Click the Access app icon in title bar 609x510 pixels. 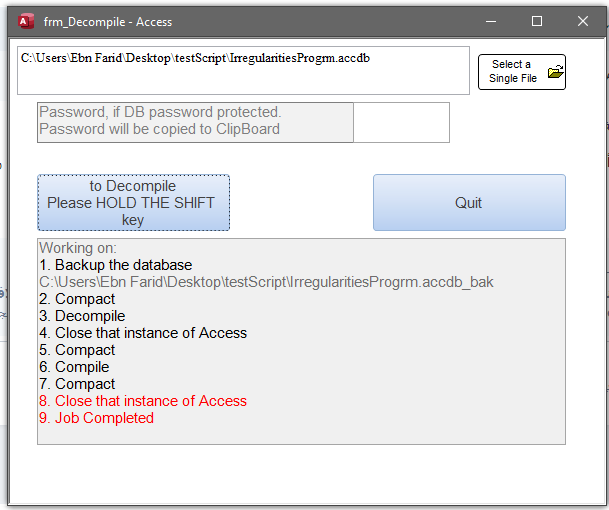pos(26,21)
